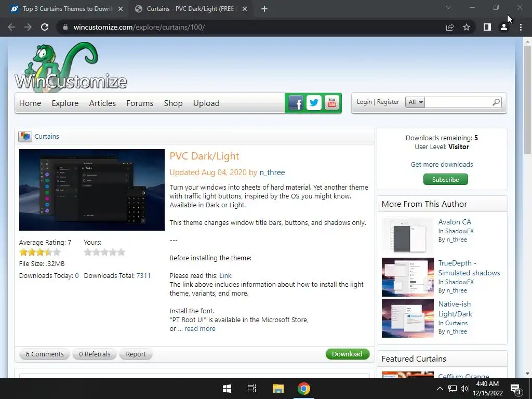
Task: Open PVC Dark/Light preview thumbnail
Action: coord(92,190)
